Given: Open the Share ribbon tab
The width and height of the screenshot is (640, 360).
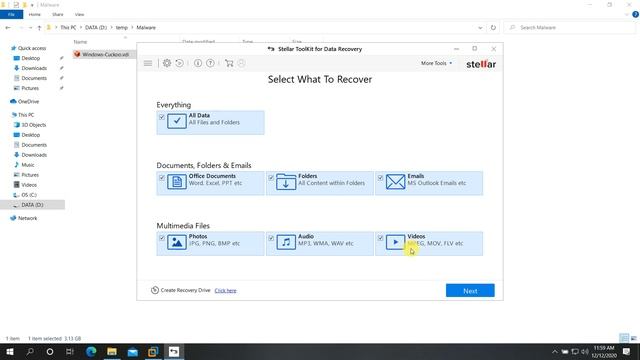Looking at the screenshot, I should pos(58,14).
